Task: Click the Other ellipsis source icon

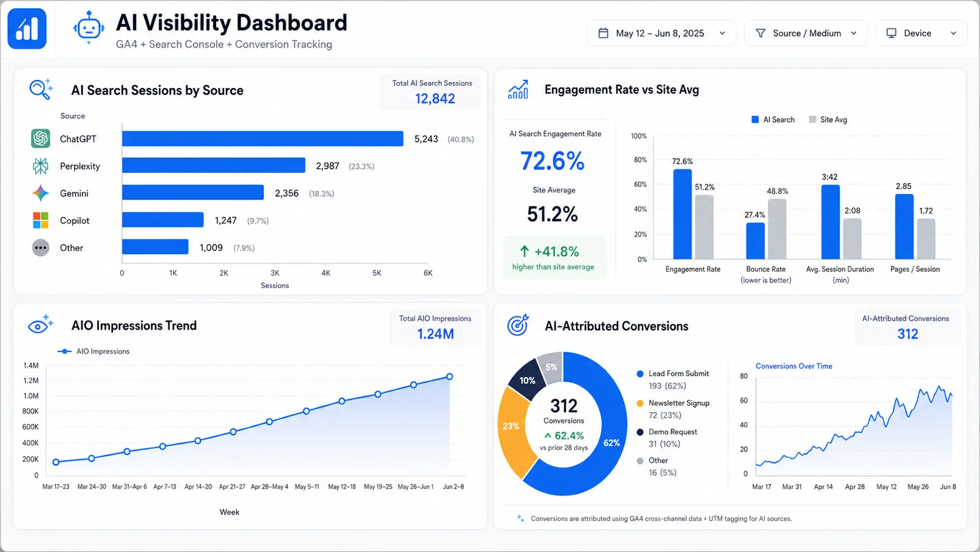Action: pos(40,248)
